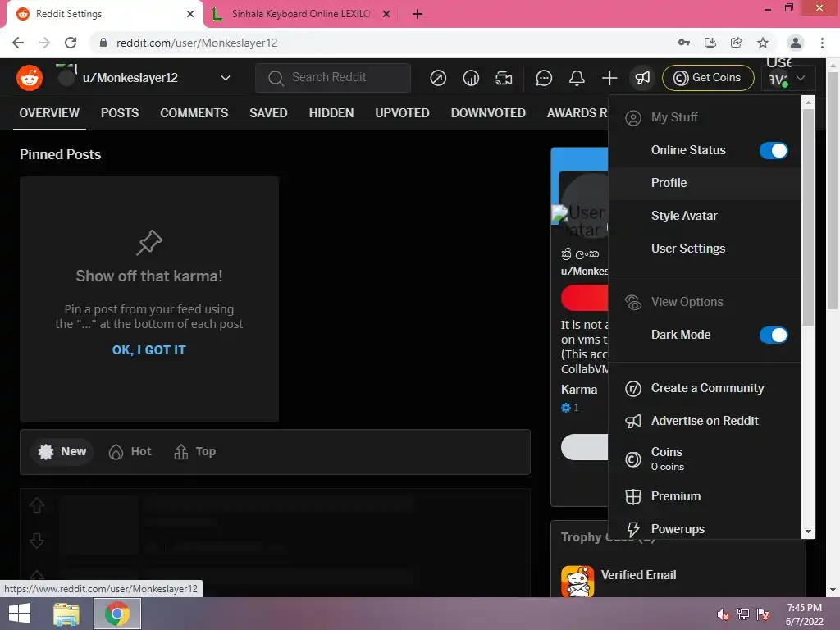Click the downvote arrow on first post

37,541
